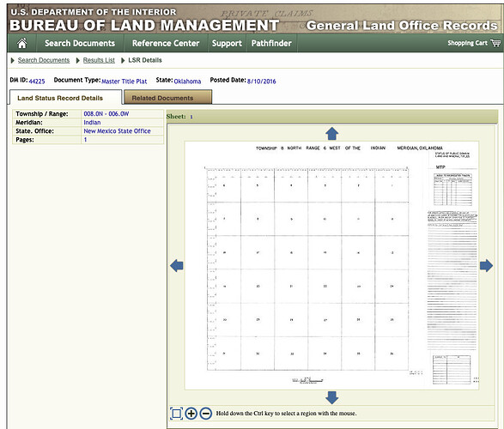This screenshot has width=504, height=429.
Task: Zoom in with the plus icon
Action: tap(191, 414)
